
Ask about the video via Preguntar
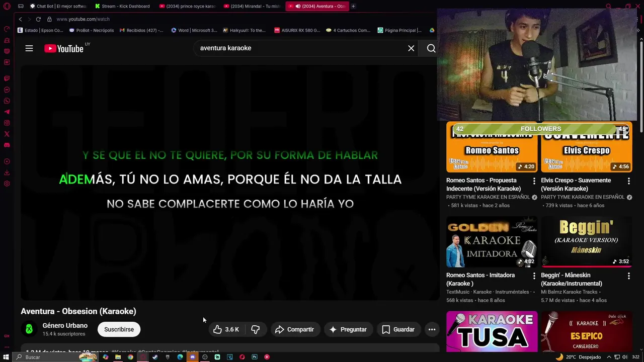pos(348,329)
